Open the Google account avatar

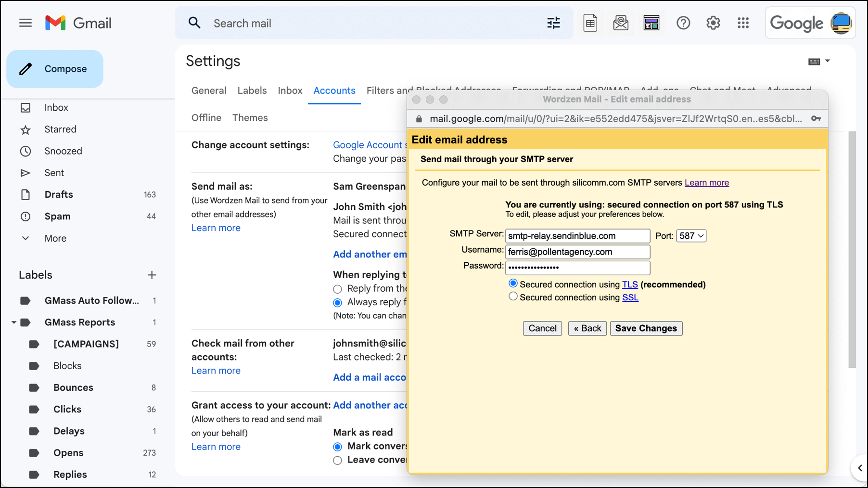[x=841, y=23]
